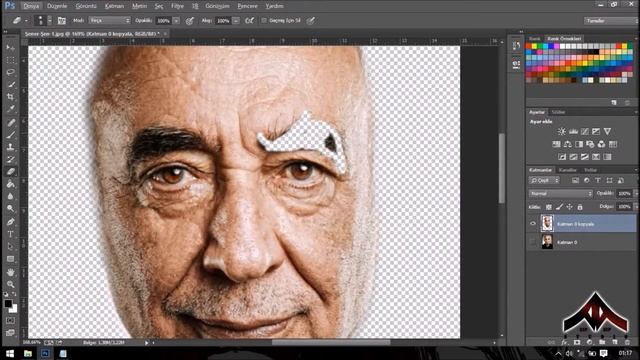The width and height of the screenshot is (640, 360).
Task: Toggle lock position
Action: [569, 207]
